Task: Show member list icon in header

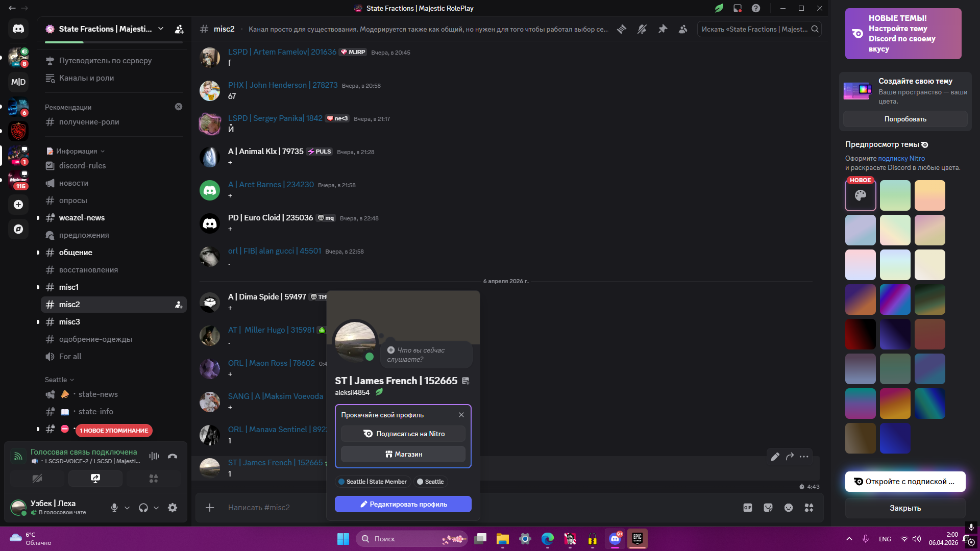Action: point(683,29)
